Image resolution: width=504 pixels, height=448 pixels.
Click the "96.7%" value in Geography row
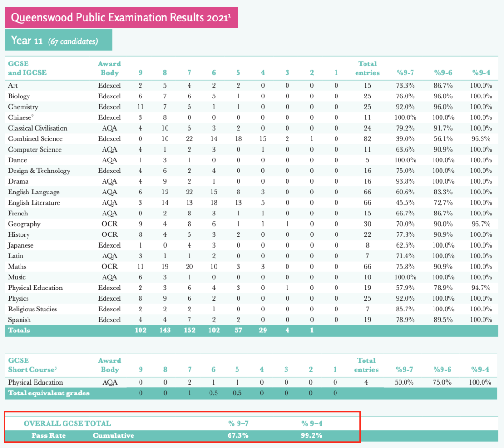coord(481,224)
